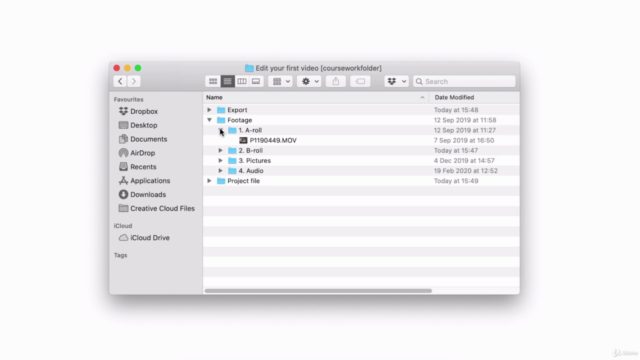Open Recents in the sidebar
The height and width of the screenshot is (360, 640).
(137, 167)
